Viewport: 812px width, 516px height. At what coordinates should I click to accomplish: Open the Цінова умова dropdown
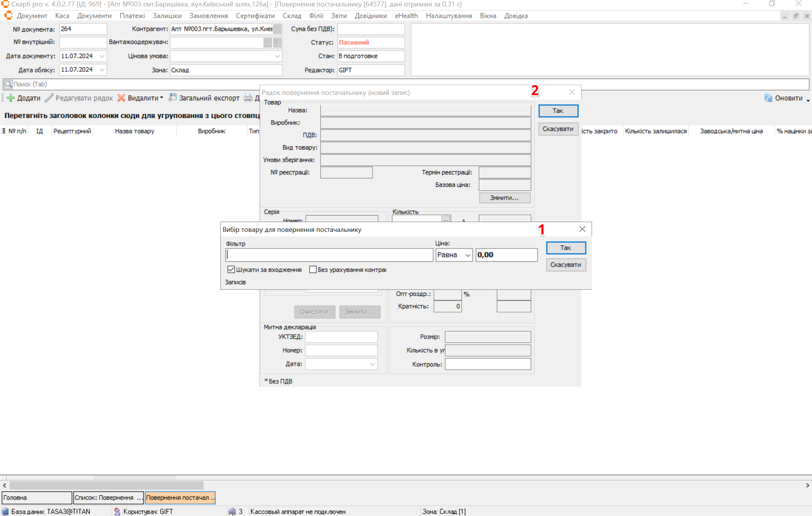pos(277,56)
